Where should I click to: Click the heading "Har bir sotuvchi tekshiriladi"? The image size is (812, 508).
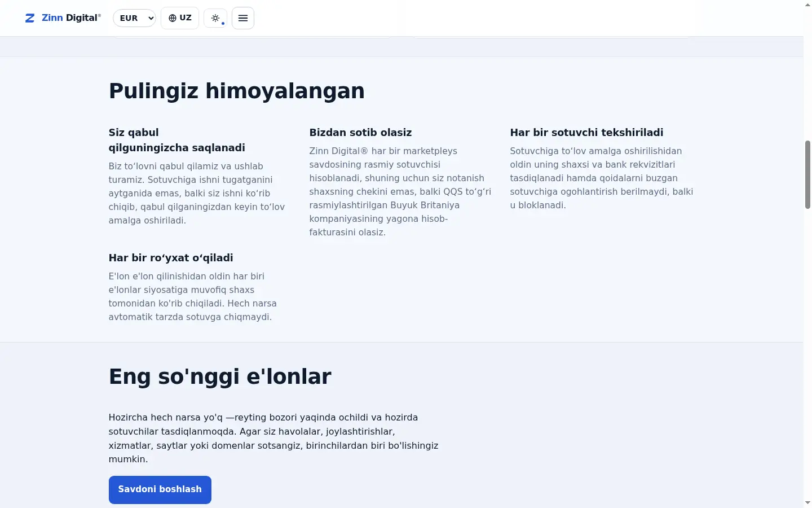point(586,133)
